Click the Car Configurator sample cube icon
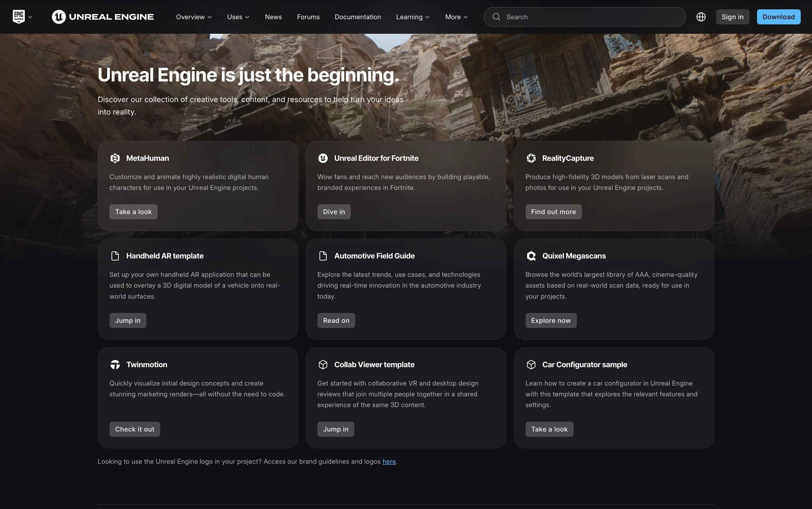 pos(531,365)
